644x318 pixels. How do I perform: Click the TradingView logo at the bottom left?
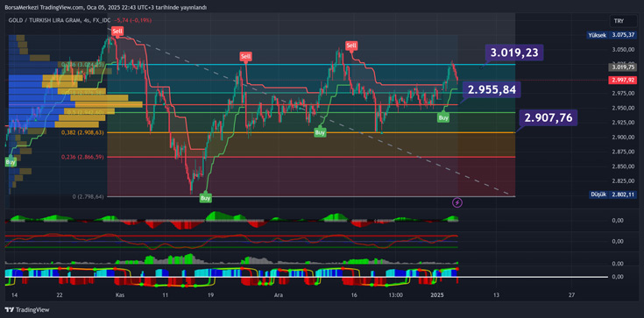coord(26,310)
